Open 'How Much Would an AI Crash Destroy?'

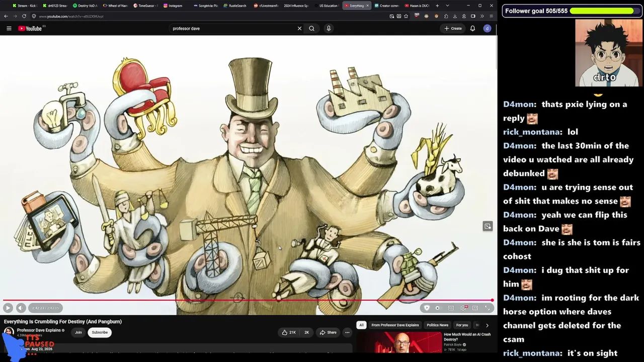click(467, 337)
